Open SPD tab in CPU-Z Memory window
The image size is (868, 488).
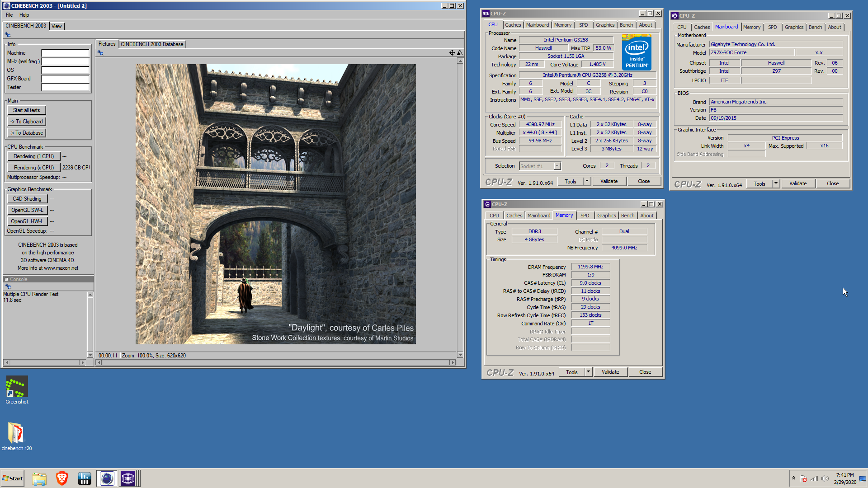coord(585,216)
